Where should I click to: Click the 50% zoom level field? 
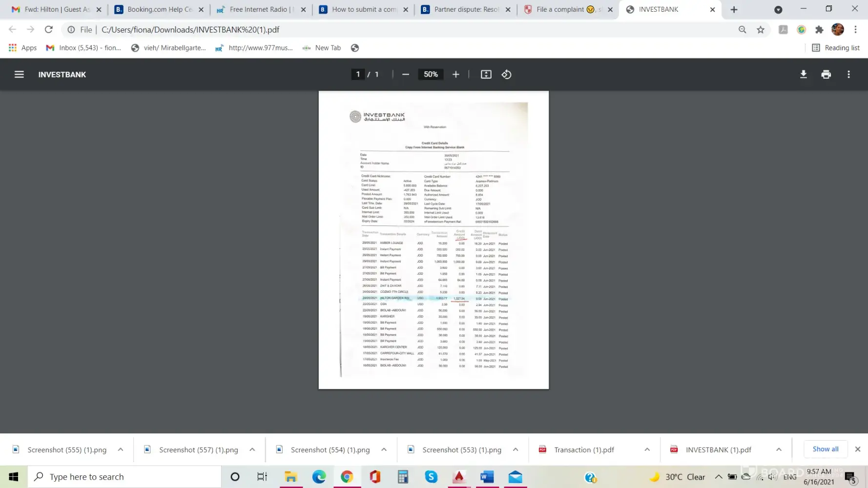tap(431, 74)
